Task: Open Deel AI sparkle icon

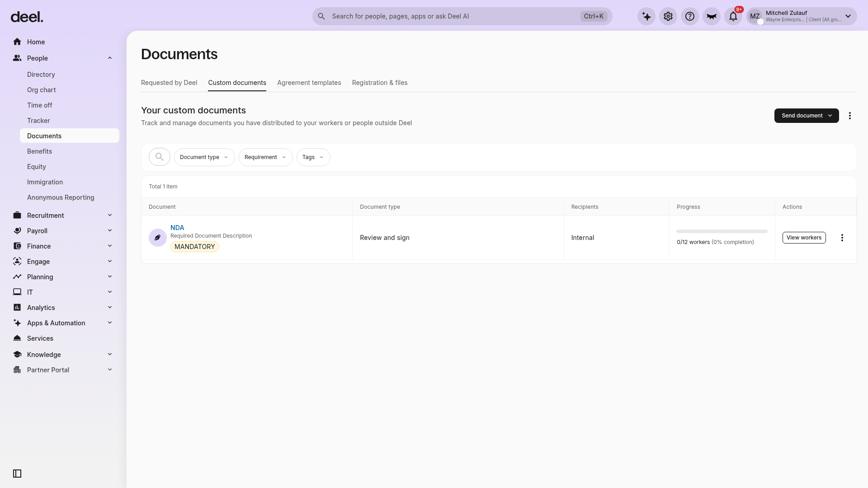Action: coord(646,16)
